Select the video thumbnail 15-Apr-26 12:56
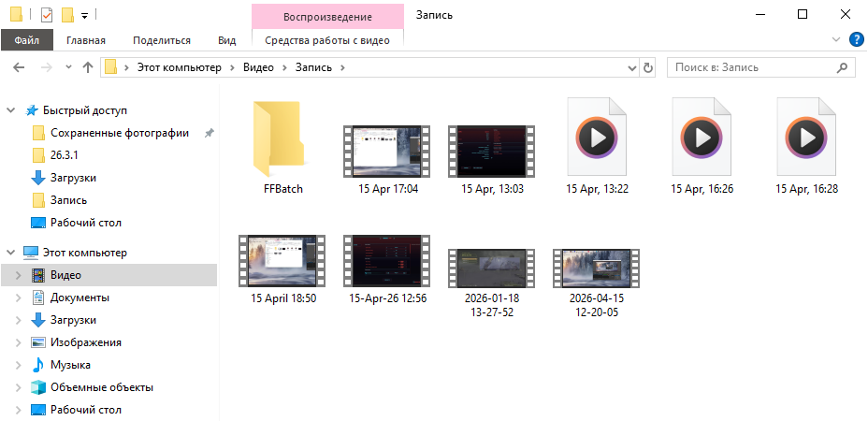The height and width of the screenshot is (421, 868). click(x=387, y=260)
